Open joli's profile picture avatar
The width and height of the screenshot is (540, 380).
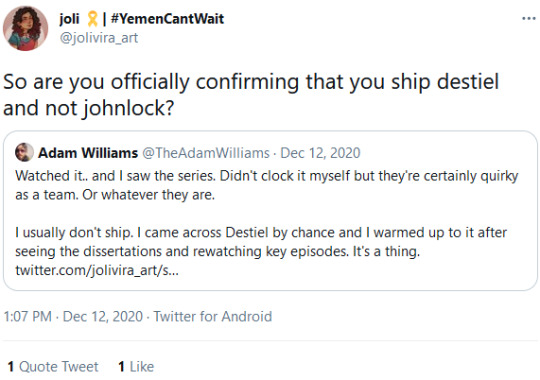[x=25, y=28]
